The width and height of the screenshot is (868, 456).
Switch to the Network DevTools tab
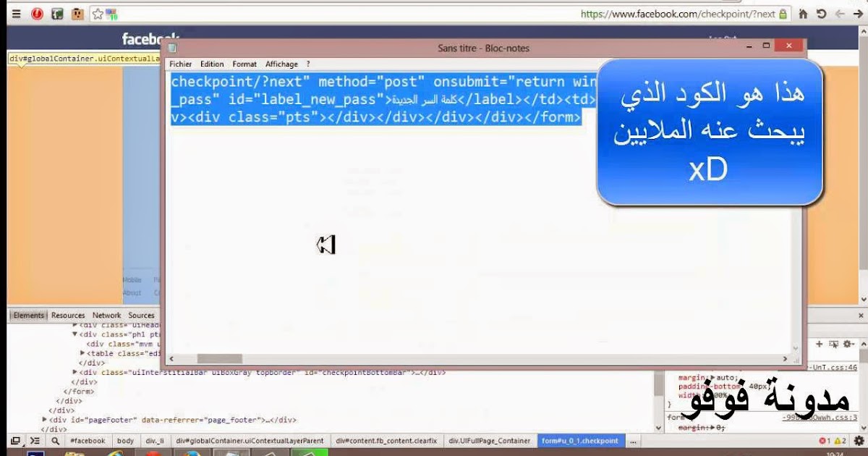coord(106,316)
